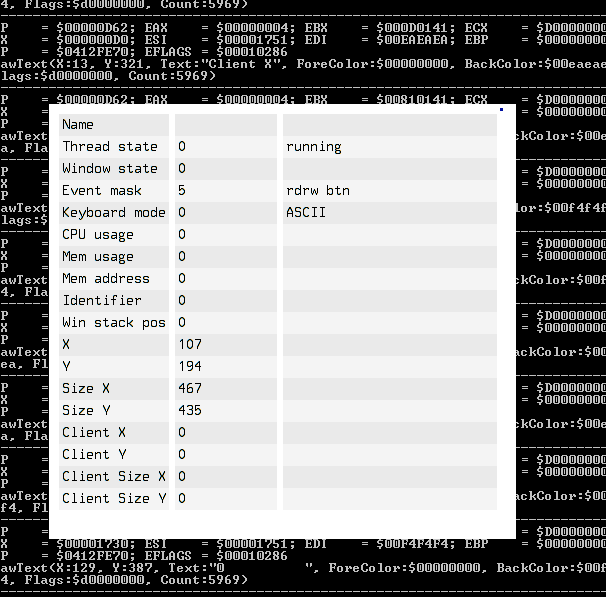Viewport: 606px width, 597px height.
Task: Click the Client X row label
Action: coord(100,433)
